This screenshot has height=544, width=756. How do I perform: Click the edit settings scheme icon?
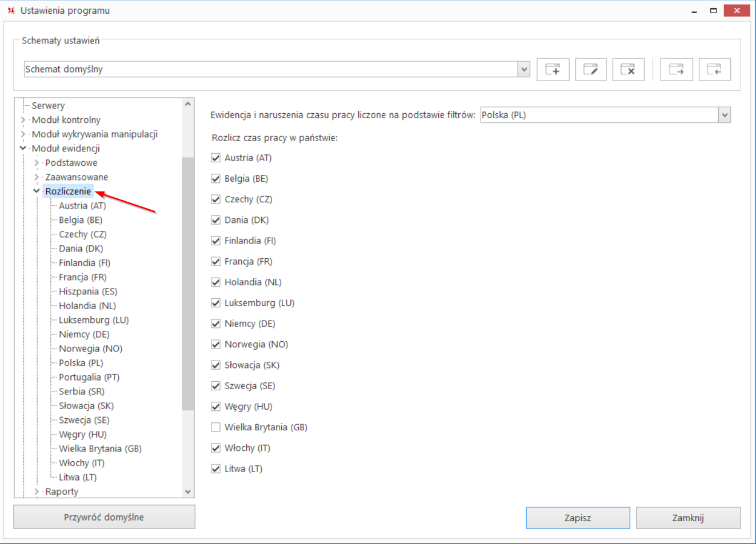pos(590,70)
